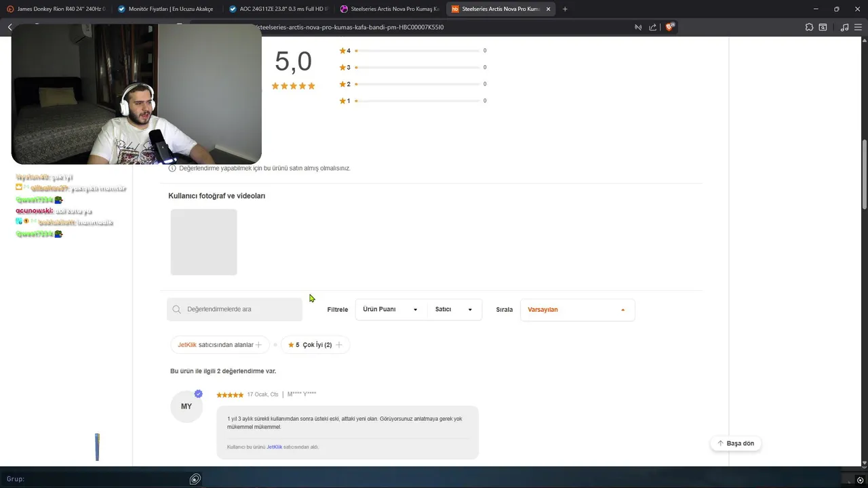
Task: Open JetKlik seller link in review
Action: [x=274, y=447]
